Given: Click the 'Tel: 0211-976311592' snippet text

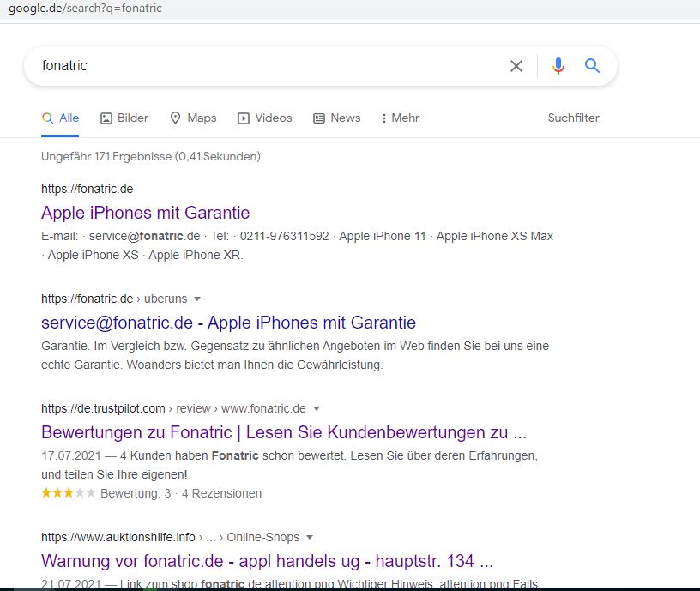Looking at the screenshot, I should 269,236.
